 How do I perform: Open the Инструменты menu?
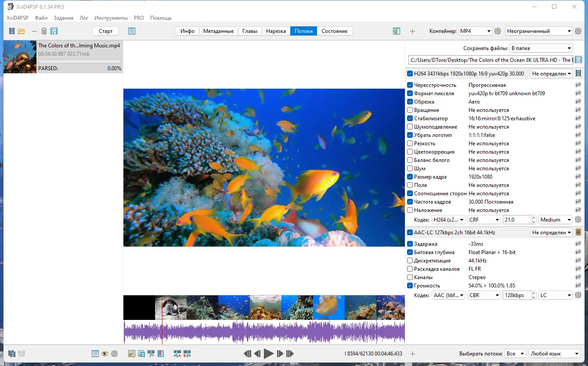[x=111, y=18]
